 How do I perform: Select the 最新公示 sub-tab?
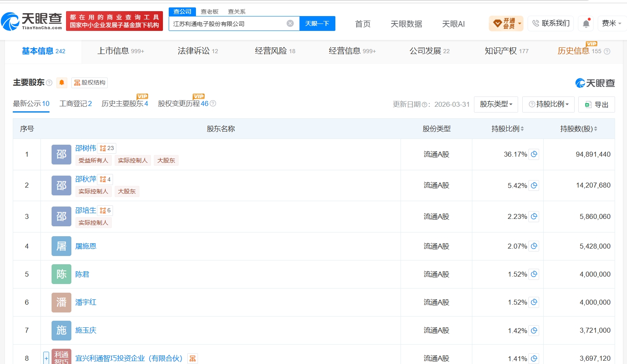click(31, 103)
